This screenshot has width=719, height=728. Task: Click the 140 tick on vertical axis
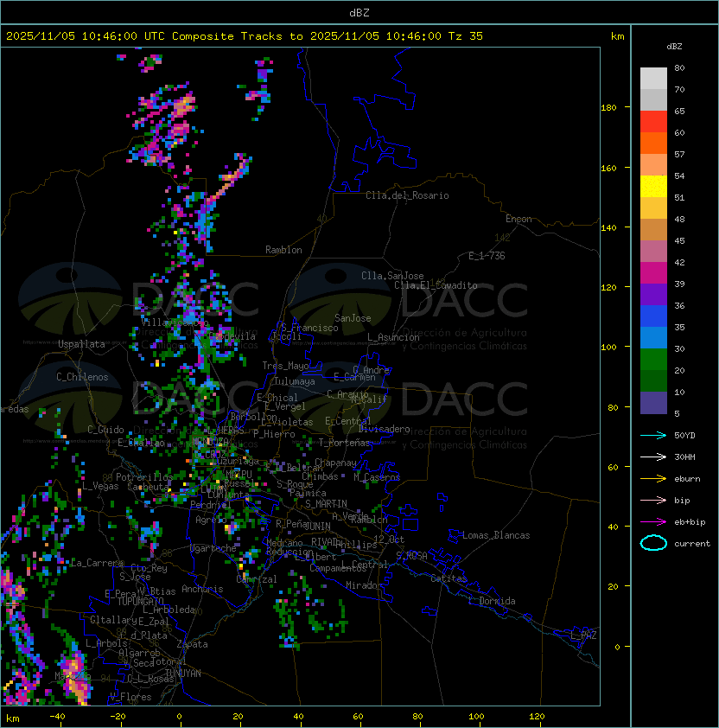tap(608, 228)
